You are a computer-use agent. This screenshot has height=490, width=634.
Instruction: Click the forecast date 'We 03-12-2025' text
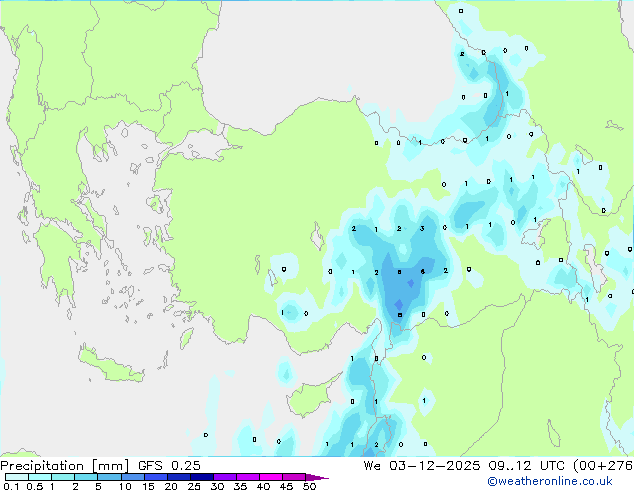(x=422, y=466)
